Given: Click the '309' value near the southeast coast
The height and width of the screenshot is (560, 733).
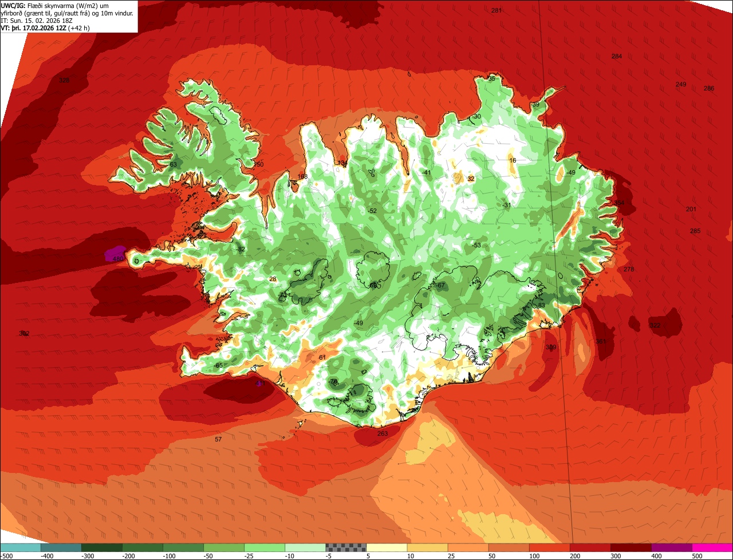Looking at the screenshot, I should (x=551, y=347).
